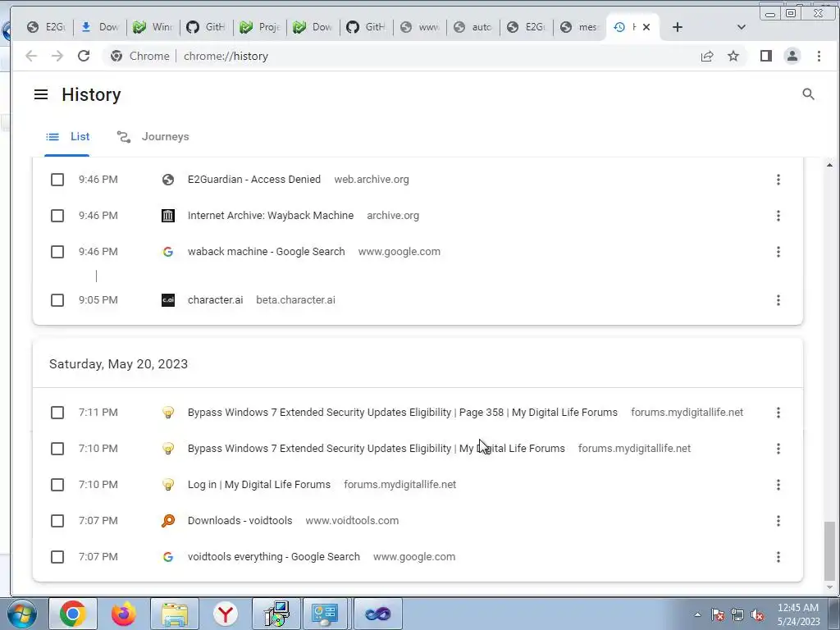Open more actions for Log in My Digital Life entry
Screen dimensions: 840x630
778,485
